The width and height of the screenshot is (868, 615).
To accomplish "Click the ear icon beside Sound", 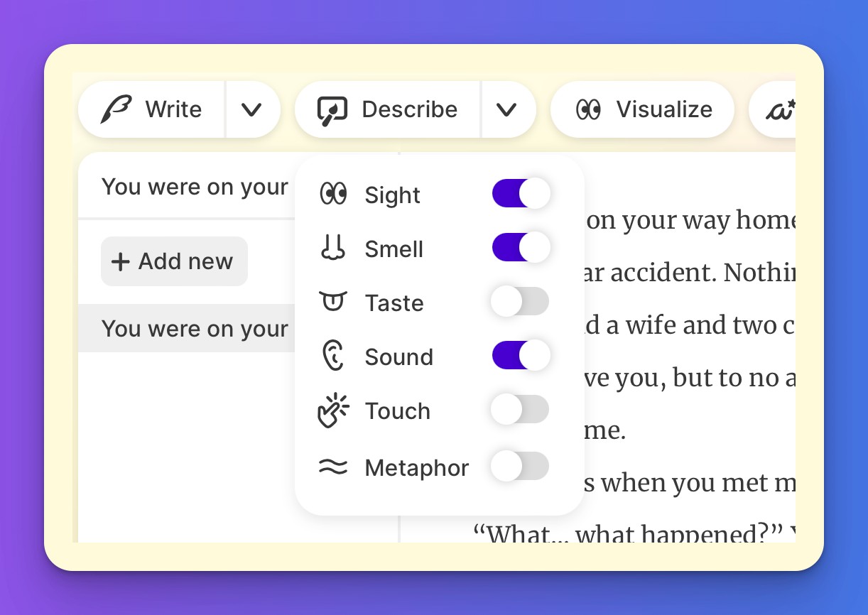I will point(332,357).
